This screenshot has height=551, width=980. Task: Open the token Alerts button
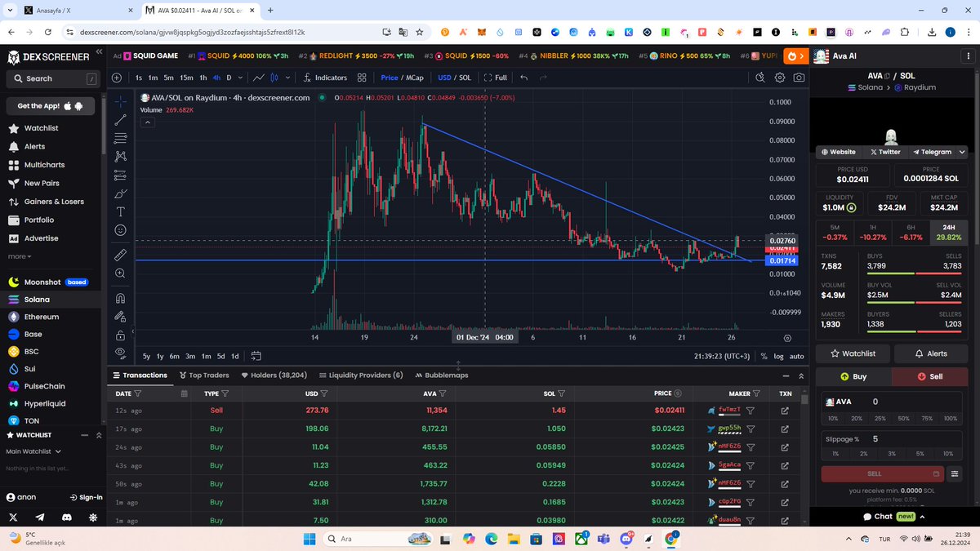[x=931, y=353]
